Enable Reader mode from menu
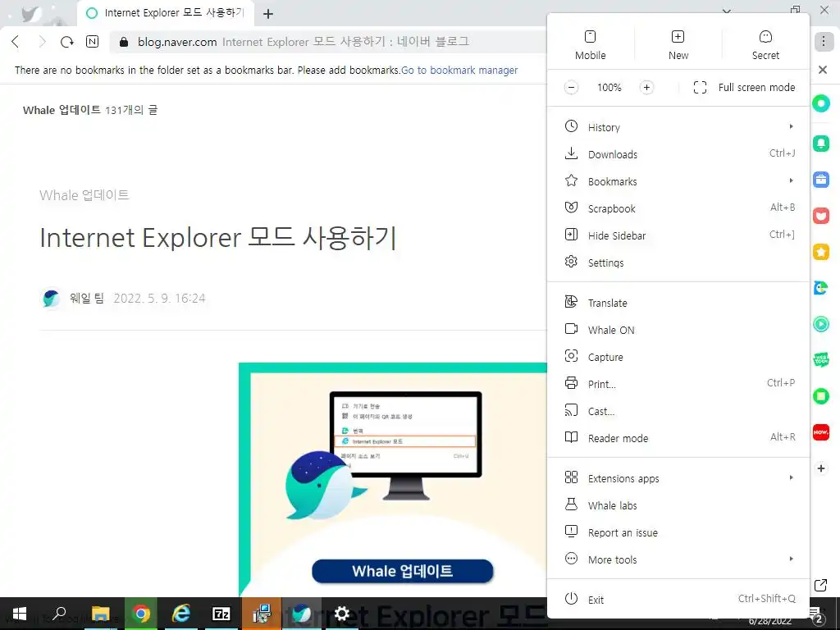Viewport: 840px width, 630px height. click(x=678, y=438)
